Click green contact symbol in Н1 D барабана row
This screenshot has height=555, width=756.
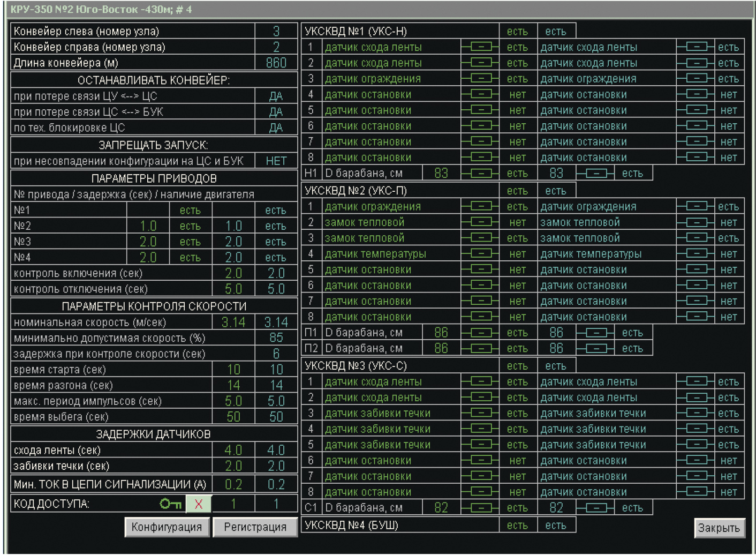(x=480, y=174)
